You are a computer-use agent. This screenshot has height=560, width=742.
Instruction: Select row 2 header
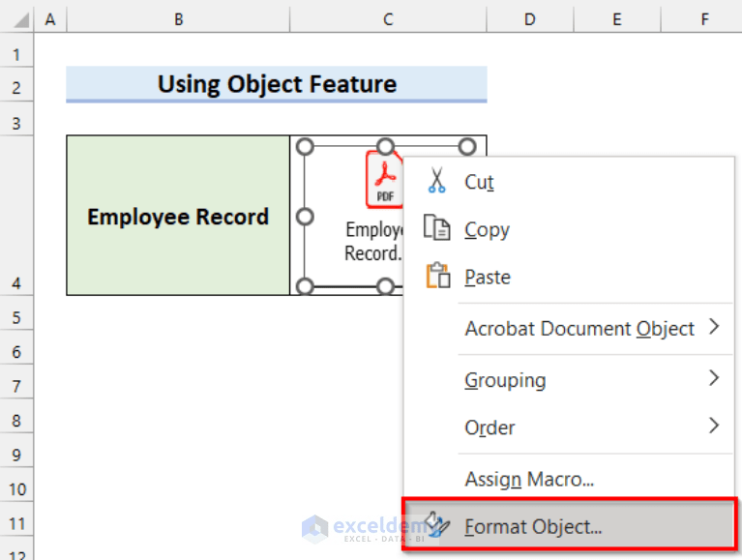pyautogui.click(x=16, y=84)
